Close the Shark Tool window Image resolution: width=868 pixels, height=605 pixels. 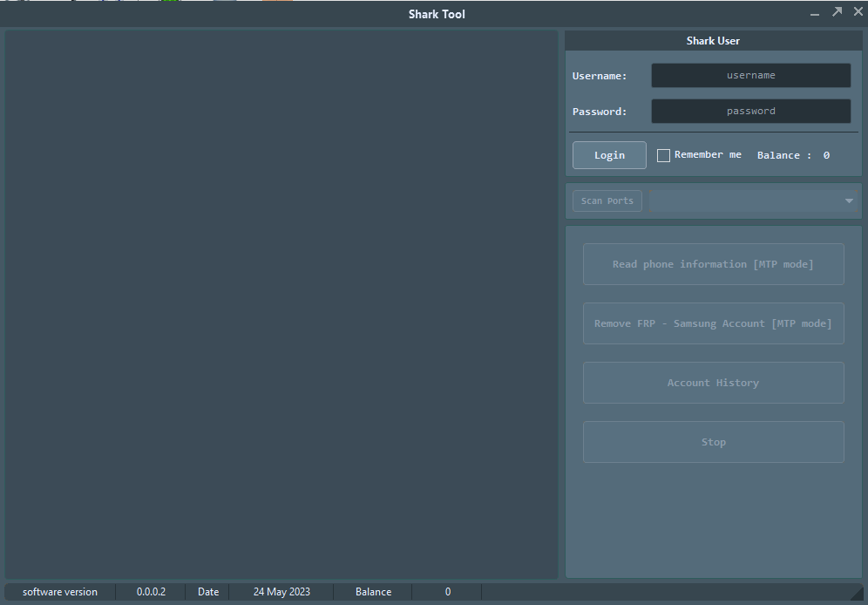click(858, 12)
